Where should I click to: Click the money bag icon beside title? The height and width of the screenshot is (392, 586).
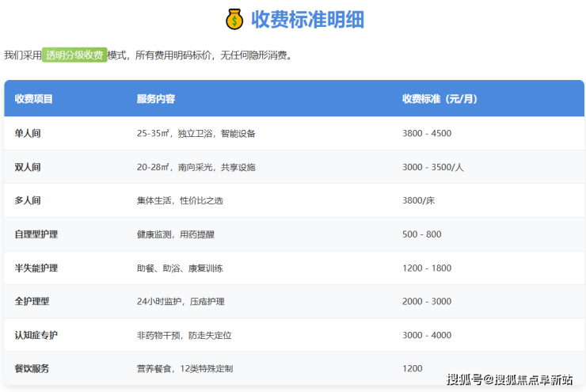pos(234,19)
